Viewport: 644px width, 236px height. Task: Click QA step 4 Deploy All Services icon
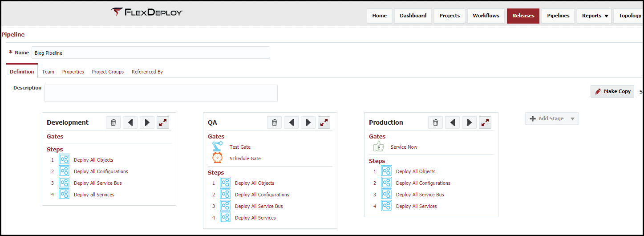point(225,218)
